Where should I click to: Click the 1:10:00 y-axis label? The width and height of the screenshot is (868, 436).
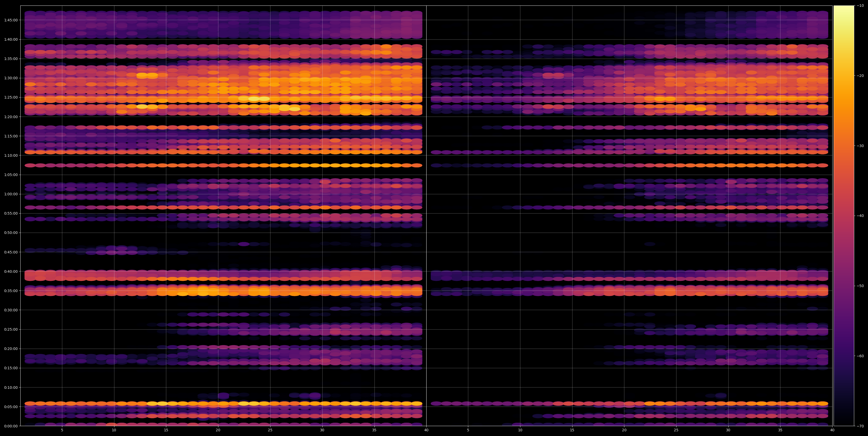tap(11, 155)
